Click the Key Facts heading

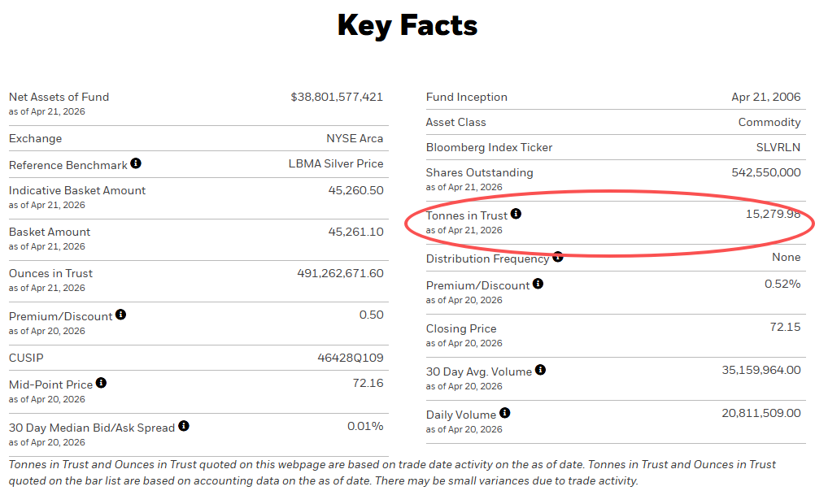(x=407, y=25)
